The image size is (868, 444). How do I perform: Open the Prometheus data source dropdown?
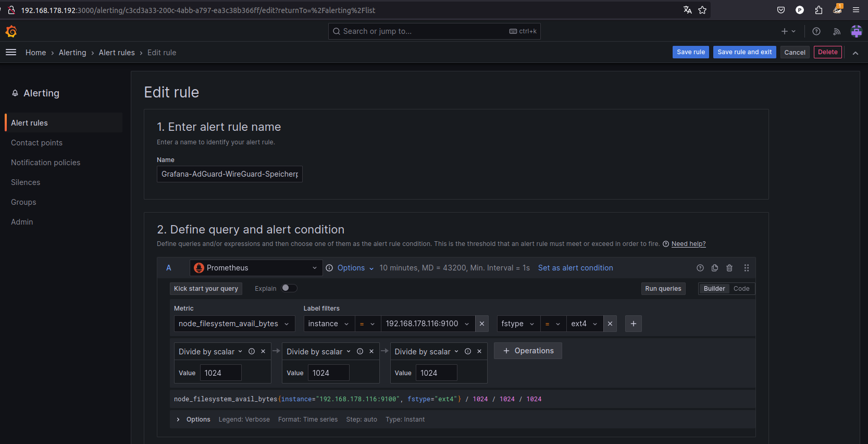click(x=256, y=268)
